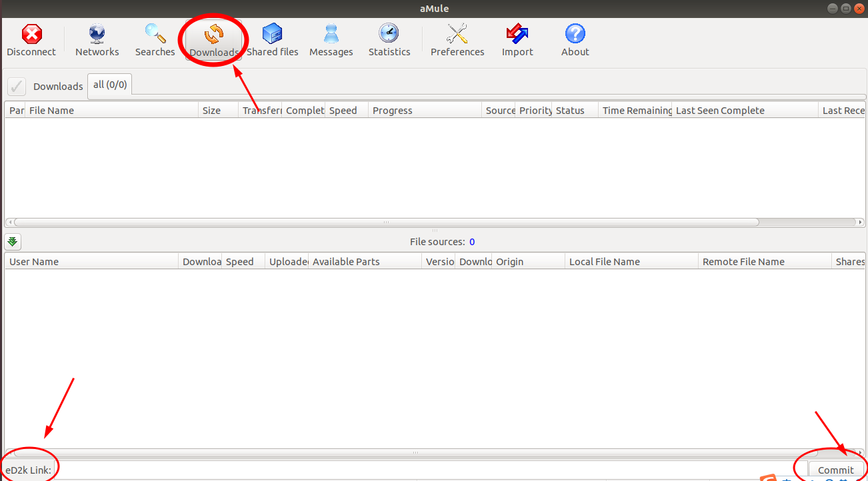Sort sources by User Name column
Screen dimensions: 868x481
(92, 262)
